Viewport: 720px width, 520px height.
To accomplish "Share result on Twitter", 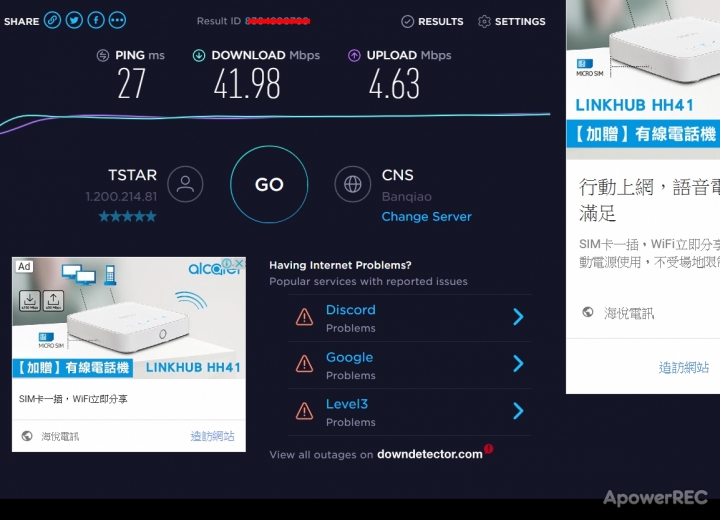I will 74,20.
